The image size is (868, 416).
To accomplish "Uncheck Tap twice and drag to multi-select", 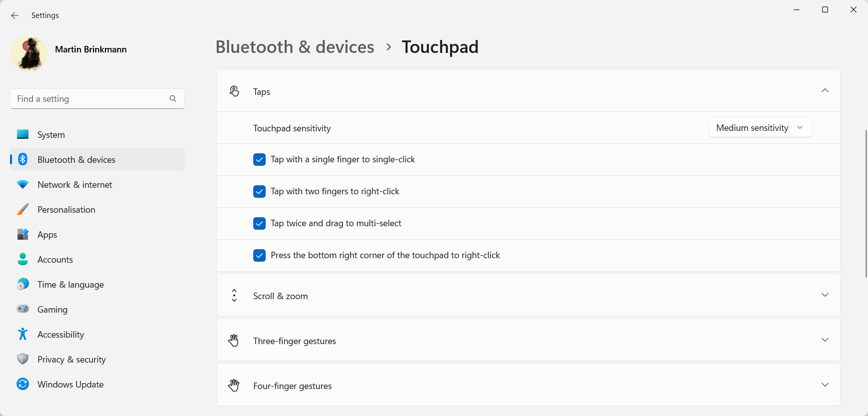I will pyautogui.click(x=259, y=223).
